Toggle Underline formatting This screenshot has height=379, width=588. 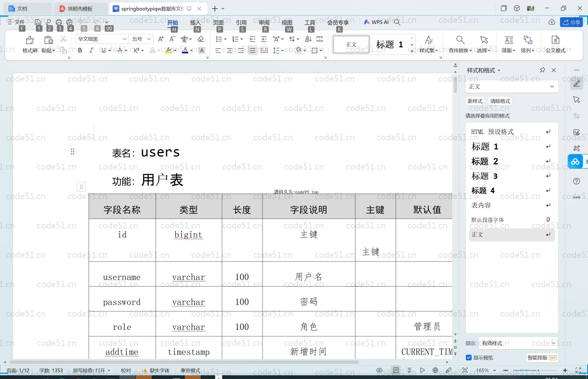pos(103,50)
